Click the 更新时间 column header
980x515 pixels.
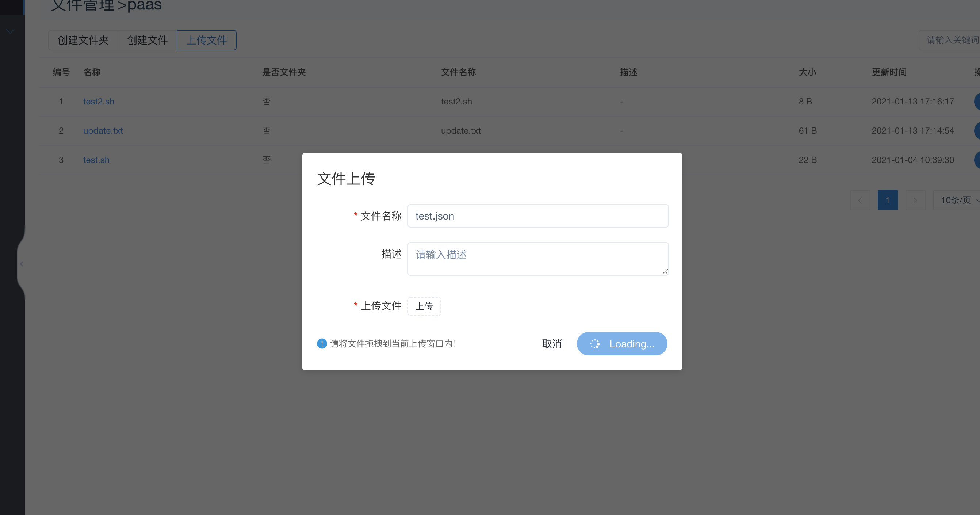point(889,72)
